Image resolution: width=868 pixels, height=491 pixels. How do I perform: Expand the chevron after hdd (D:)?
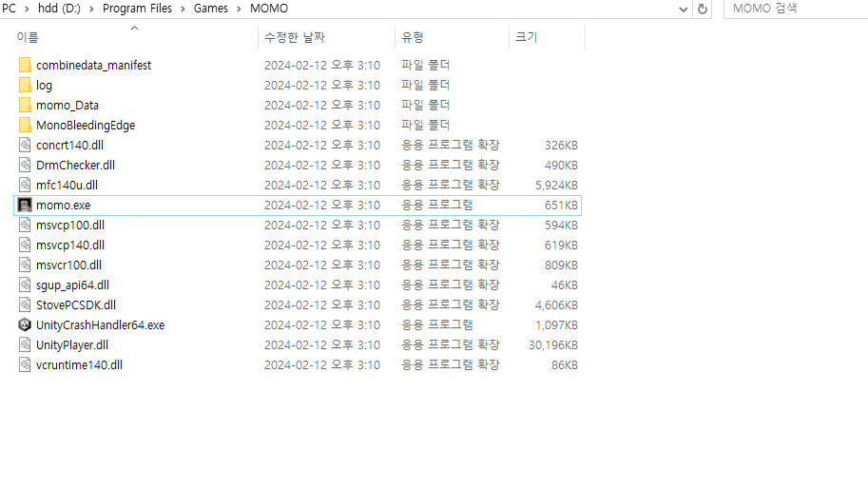pyautogui.click(x=91, y=9)
